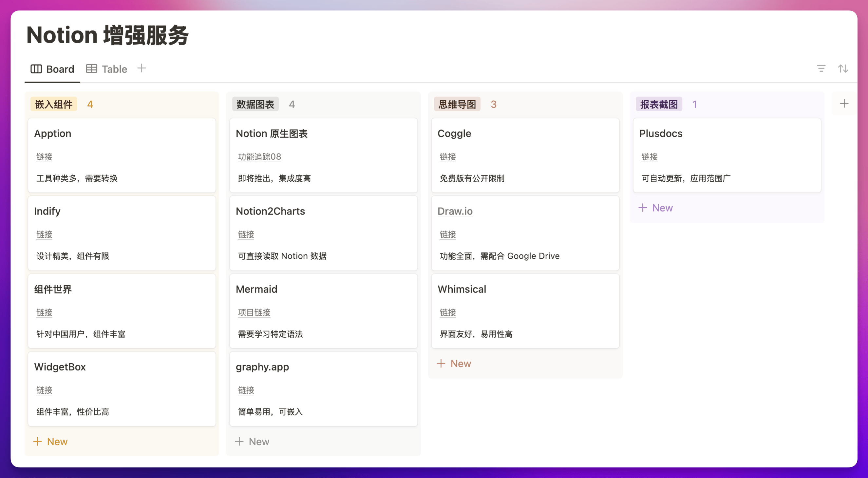Open the Mermaid 项目链接 link
The width and height of the screenshot is (868, 478).
pos(254,312)
